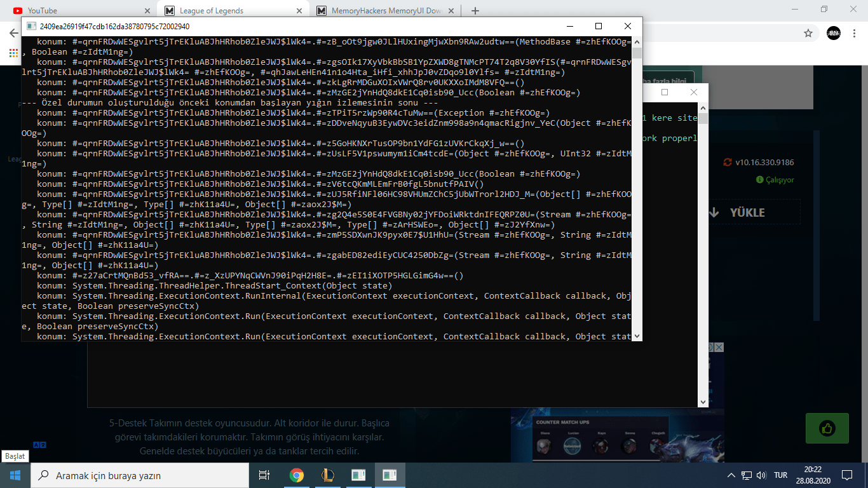
Task: Click the back console scrollbar down arrow
Action: 703,402
